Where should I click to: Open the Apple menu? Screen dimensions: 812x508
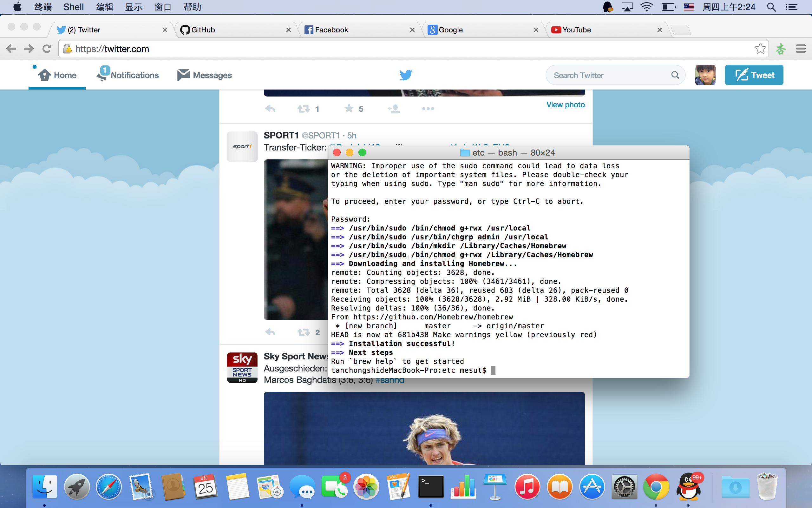click(x=17, y=7)
